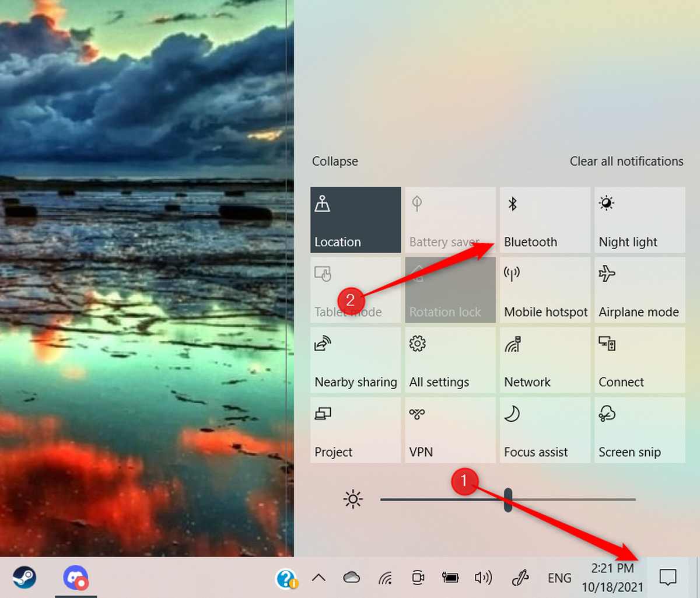Click the OneDrive cloud tray icon
The image size is (700, 598).
click(351, 578)
